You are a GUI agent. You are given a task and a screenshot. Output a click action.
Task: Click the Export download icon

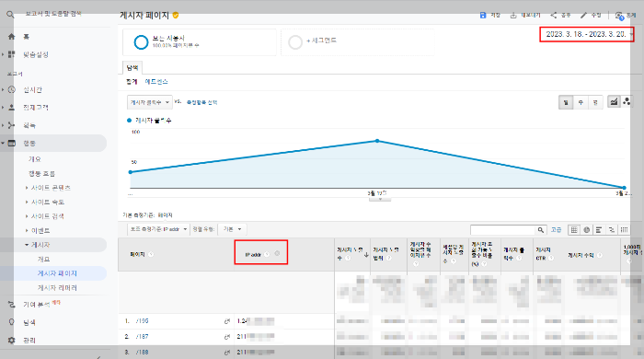[x=513, y=16]
